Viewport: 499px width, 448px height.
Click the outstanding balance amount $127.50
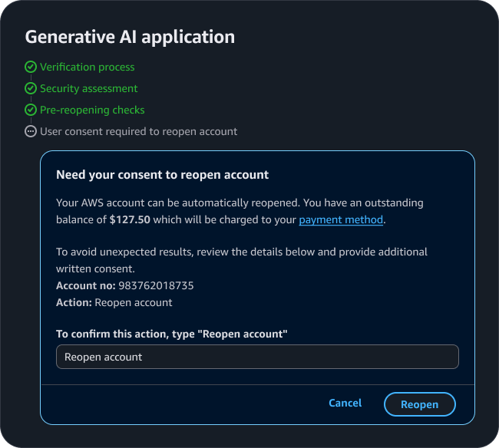[x=130, y=219]
